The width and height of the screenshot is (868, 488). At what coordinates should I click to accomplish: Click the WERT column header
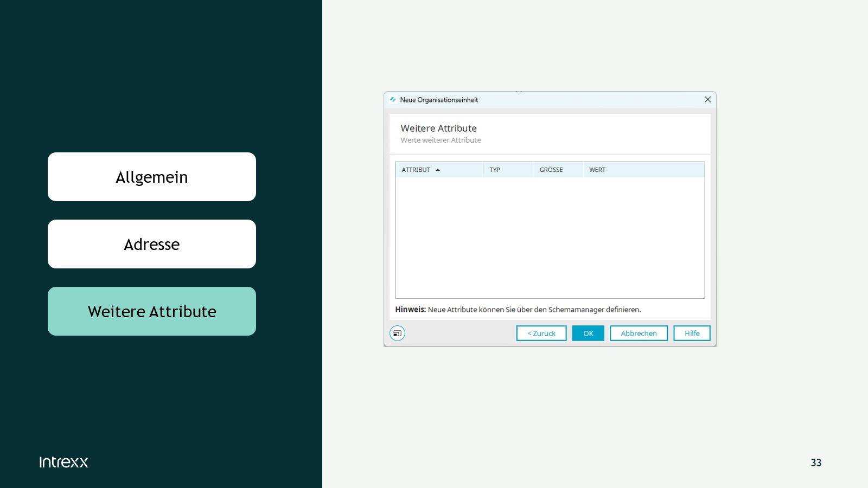point(597,170)
